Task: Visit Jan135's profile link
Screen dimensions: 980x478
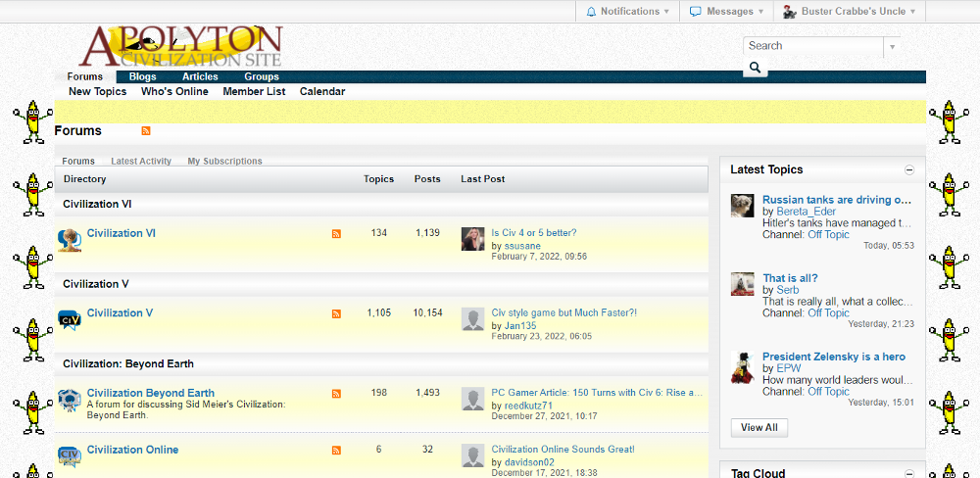Action: pos(520,326)
